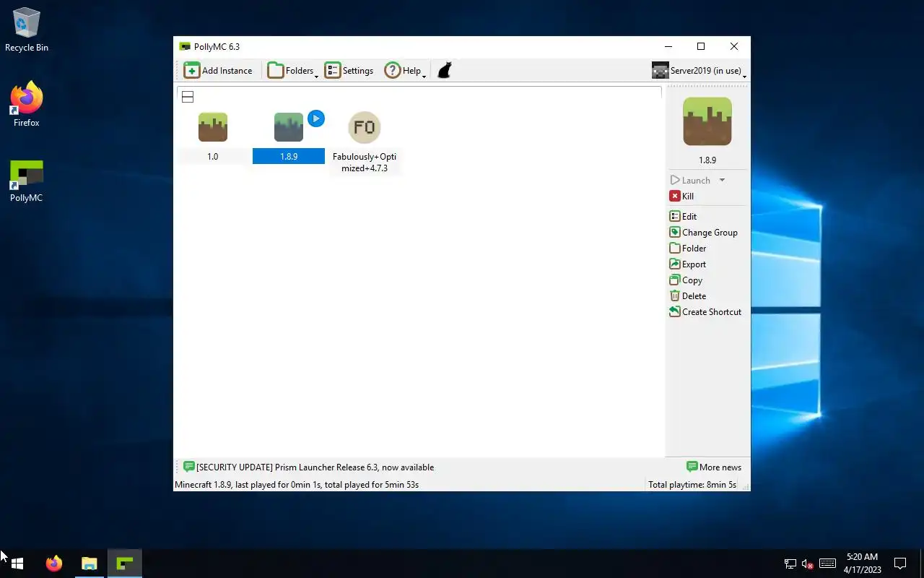Click Change Group for the instance
Image resolution: width=924 pixels, height=578 pixels.
[704, 232]
